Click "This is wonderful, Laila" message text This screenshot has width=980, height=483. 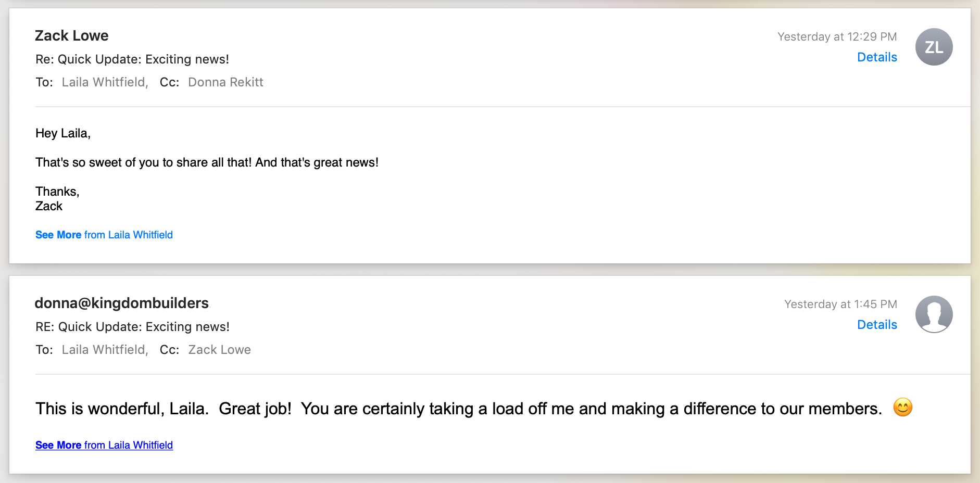tap(458, 409)
